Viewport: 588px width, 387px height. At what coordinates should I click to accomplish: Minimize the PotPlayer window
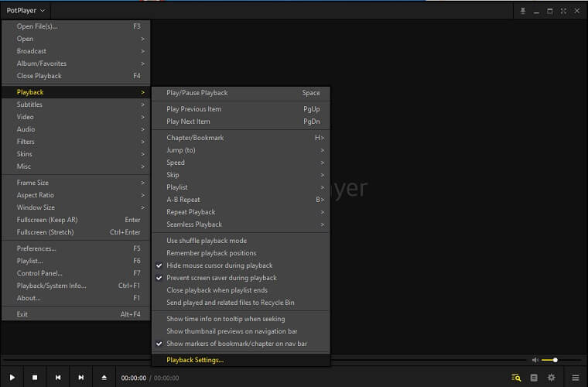[x=536, y=12]
